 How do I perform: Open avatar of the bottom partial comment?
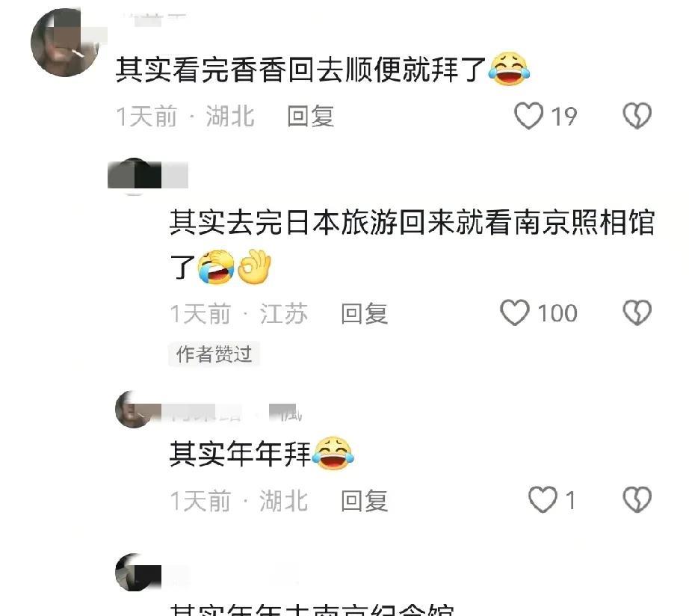(134, 573)
